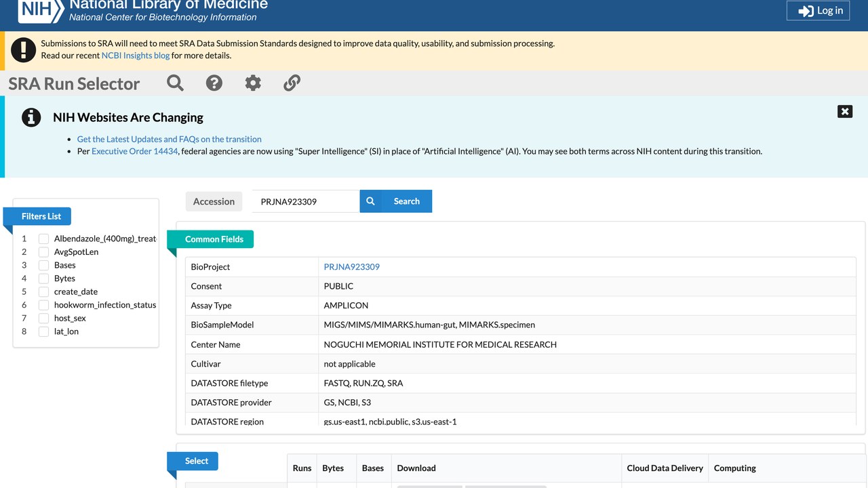The width and height of the screenshot is (868, 488).
Task: Click the Runs column header
Action: [302, 468]
